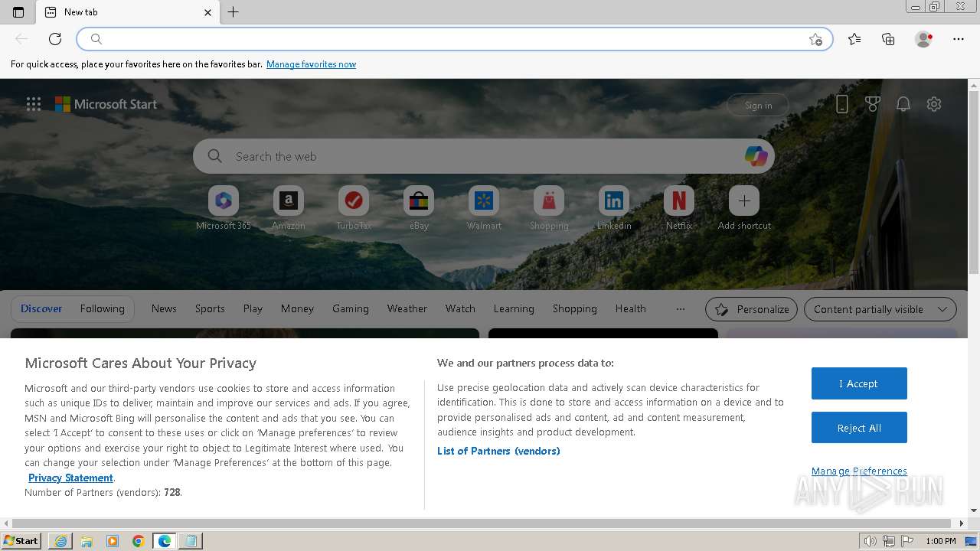Launch Chrome from taskbar
This screenshot has height=551, width=980.
pyautogui.click(x=139, y=541)
